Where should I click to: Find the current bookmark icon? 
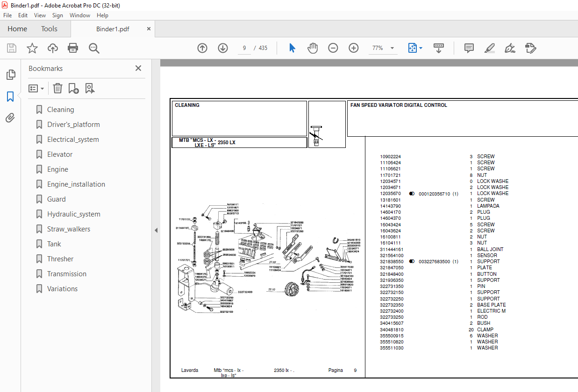(90, 88)
